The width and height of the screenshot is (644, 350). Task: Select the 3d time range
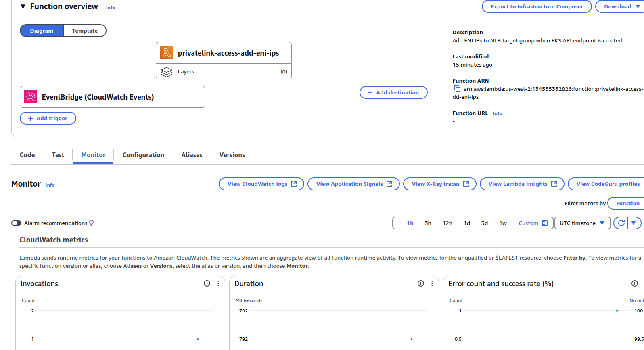(485, 223)
